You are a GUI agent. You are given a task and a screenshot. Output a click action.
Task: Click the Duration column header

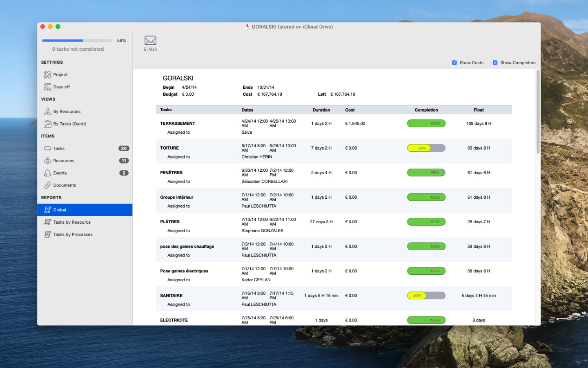click(x=321, y=110)
